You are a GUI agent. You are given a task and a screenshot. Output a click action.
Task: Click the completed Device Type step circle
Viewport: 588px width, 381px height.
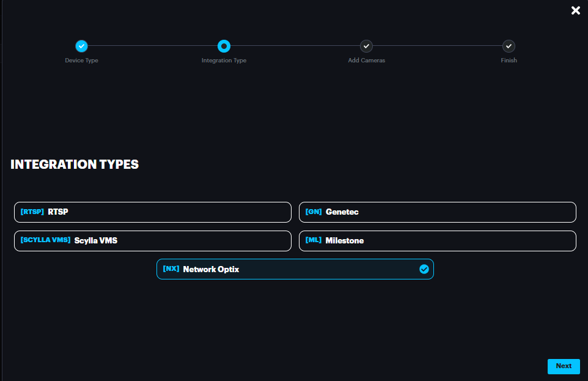(x=81, y=46)
